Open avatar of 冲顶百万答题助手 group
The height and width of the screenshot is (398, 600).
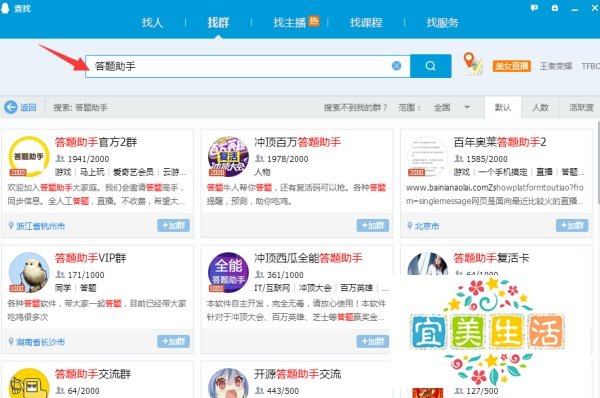(228, 157)
